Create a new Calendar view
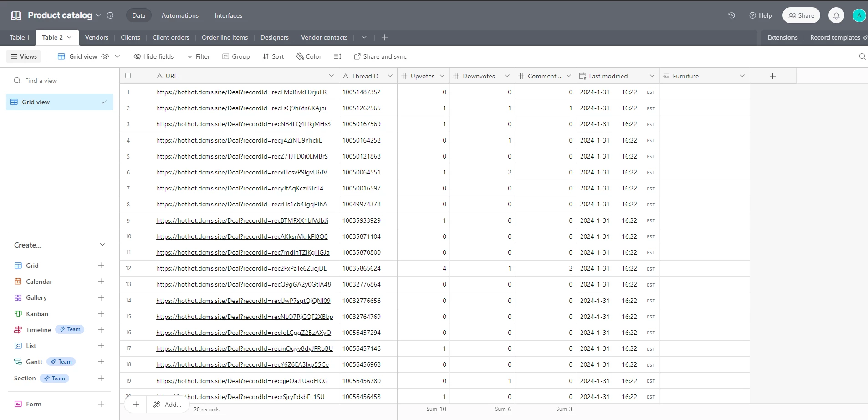868x420 pixels. coord(101,282)
